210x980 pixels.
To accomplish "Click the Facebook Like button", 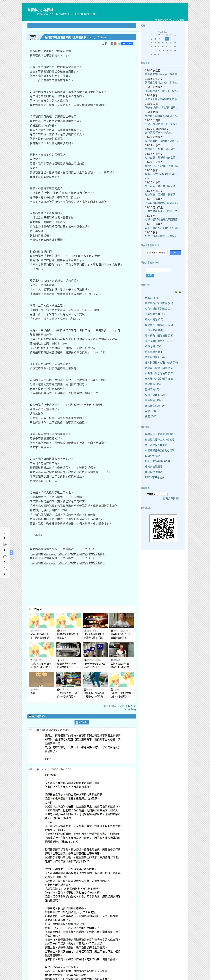I will [127, 44].
